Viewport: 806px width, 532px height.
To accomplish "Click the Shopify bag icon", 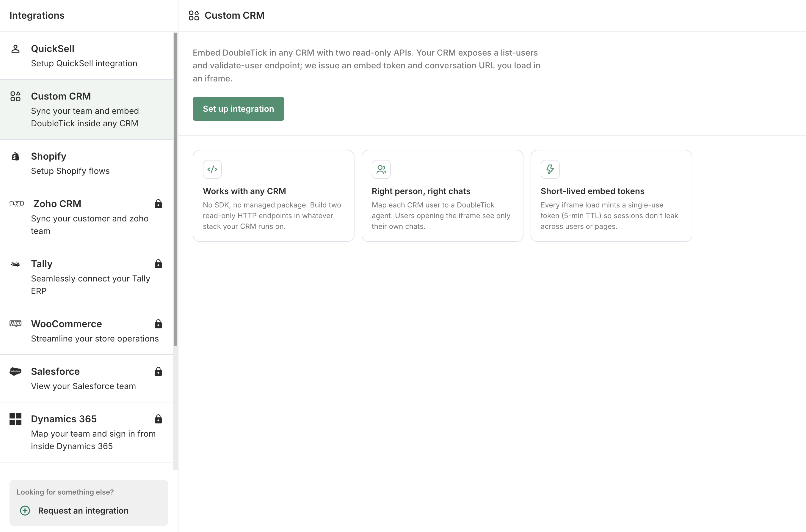I will coord(15,156).
